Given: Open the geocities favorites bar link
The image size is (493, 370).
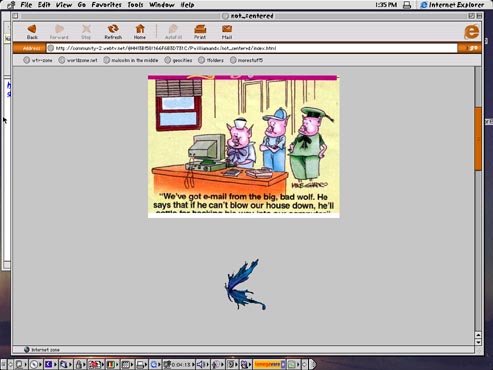Looking at the screenshot, I should 178,60.
